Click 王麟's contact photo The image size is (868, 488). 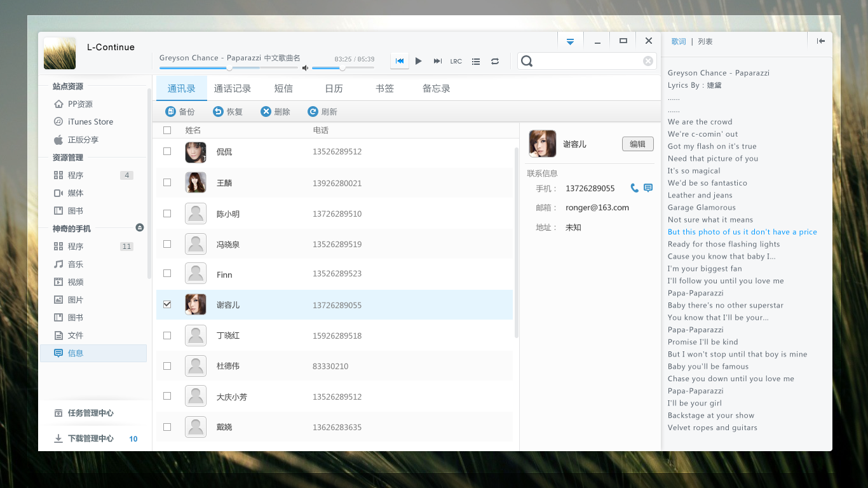click(196, 182)
